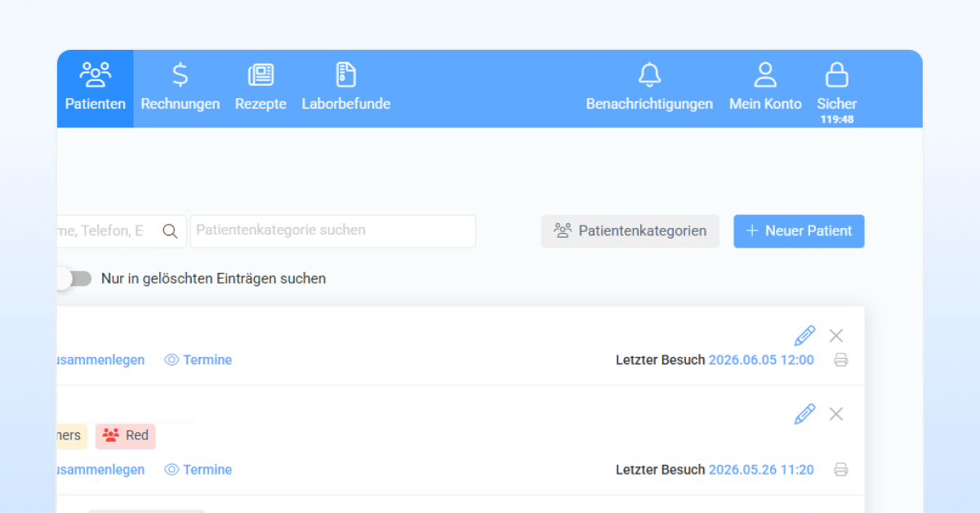Click the Sicher lock icon
The width and height of the screenshot is (980, 513).
[x=837, y=75]
